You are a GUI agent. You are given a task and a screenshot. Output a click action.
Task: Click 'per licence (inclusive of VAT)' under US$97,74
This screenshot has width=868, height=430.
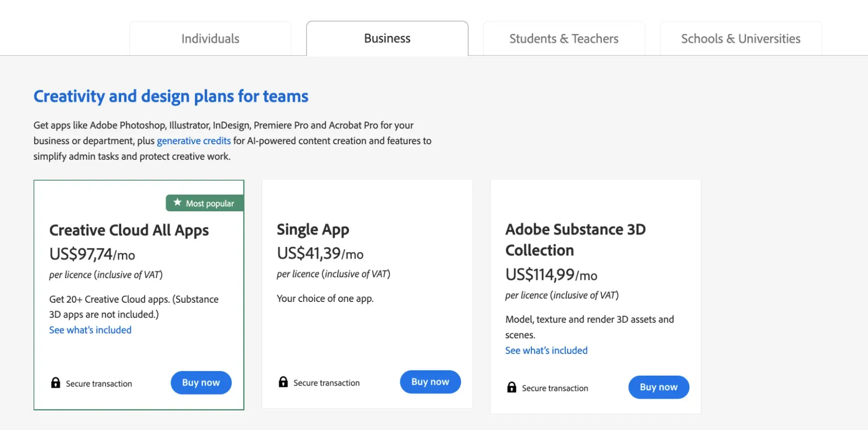point(106,275)
